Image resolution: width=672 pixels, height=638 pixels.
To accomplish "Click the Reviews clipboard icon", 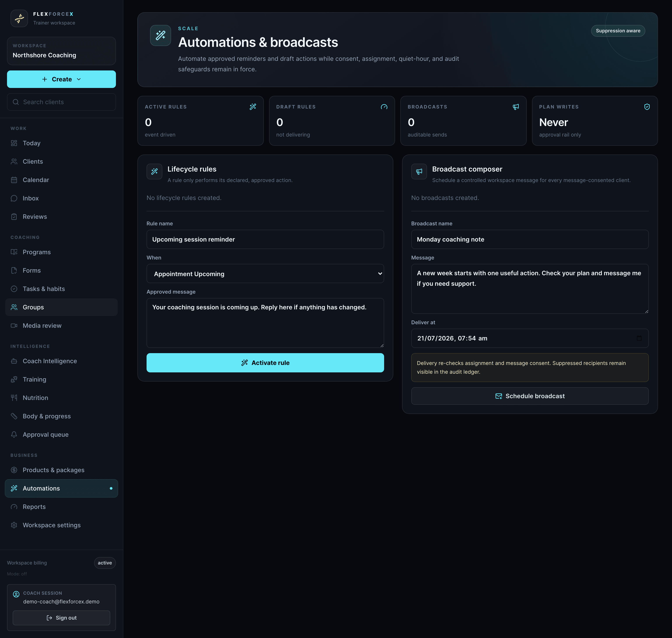I will (14, 217).
